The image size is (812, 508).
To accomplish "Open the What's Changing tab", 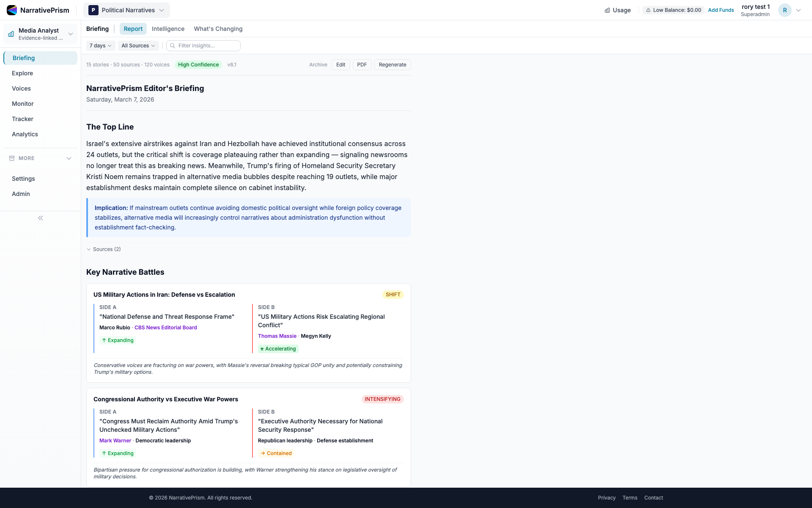I will tap(218, 29).
